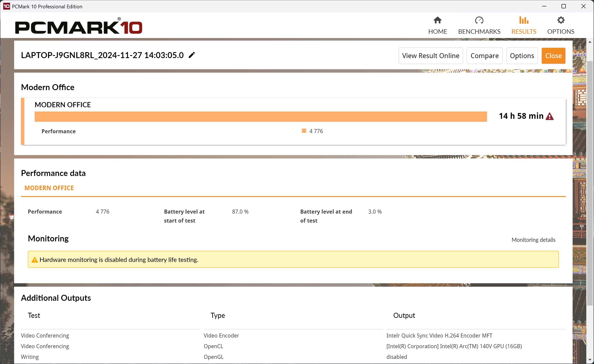The image size is (594, 364).
Task: Maximize the PCMark 10 window
Action: tap(563, 6)
